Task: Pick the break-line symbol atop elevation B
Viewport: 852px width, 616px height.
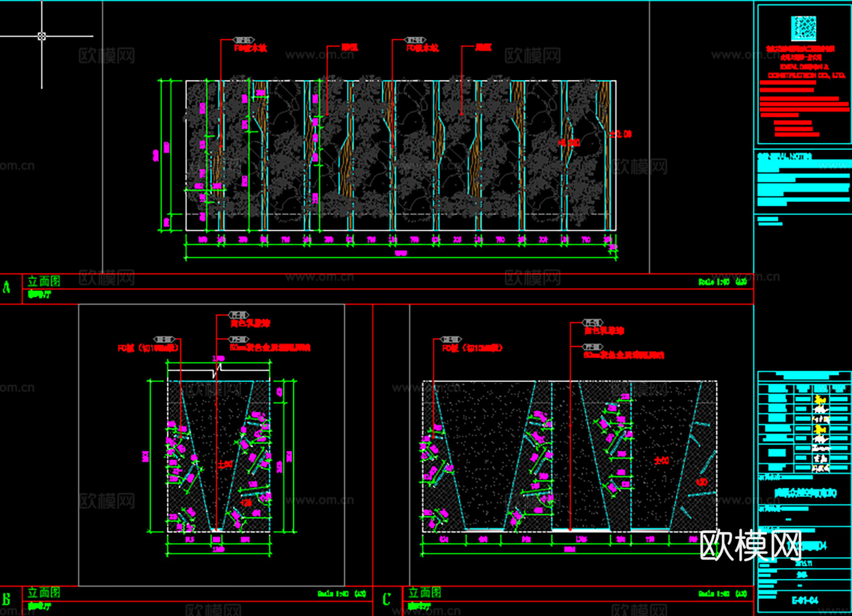Action: (x=216, y=371)
